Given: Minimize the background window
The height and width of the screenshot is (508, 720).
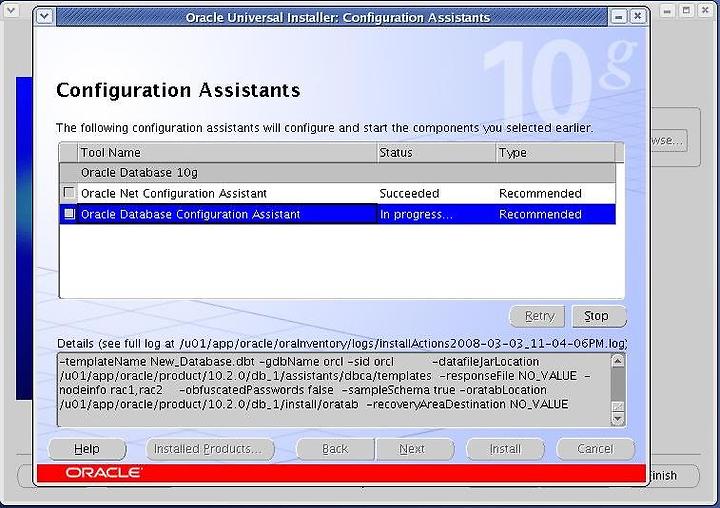Looking at the screenshot, I should (x=667, y=10).
